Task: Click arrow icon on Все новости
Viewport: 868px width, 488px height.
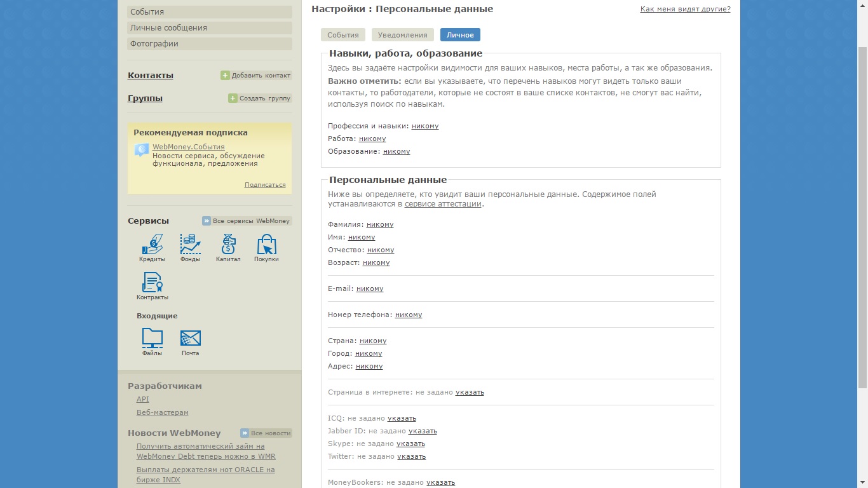Action: click(245, 433)
